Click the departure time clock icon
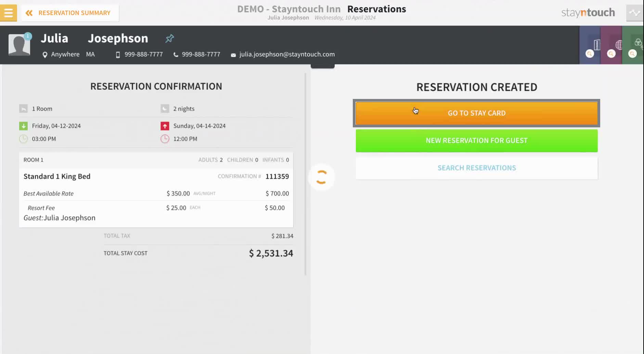Screen dimensions: 644x354 165,139
